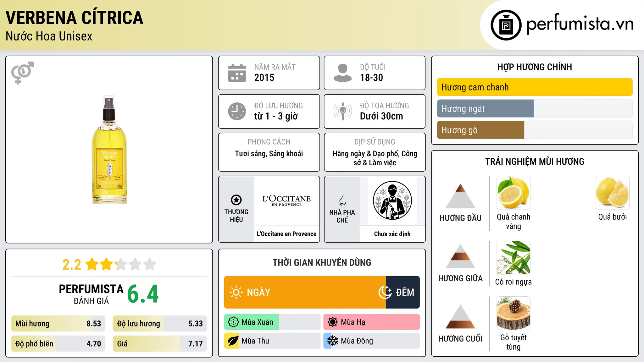Click the unisex gender symbol icon
The height and width of the screenshot is (362, 644).
click(22, 73)
